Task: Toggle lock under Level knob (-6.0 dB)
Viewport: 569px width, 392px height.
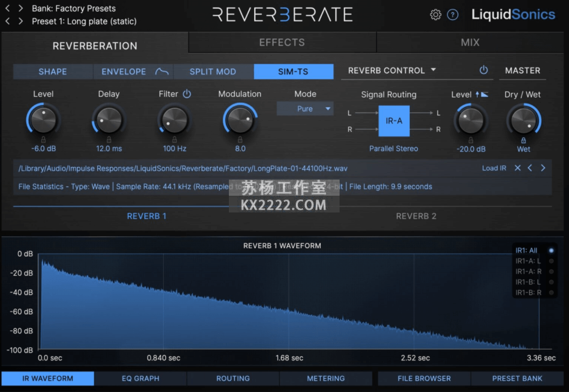Action: tap(43, 139)
